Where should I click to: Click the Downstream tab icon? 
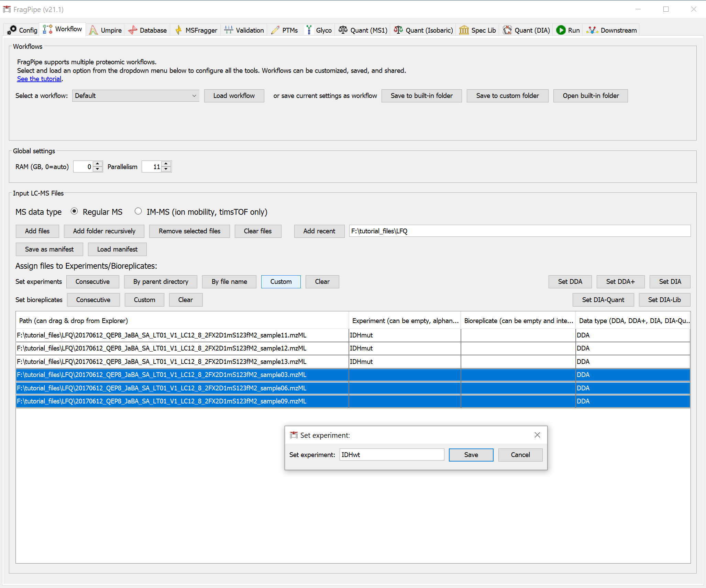click(x=592, y=30)
